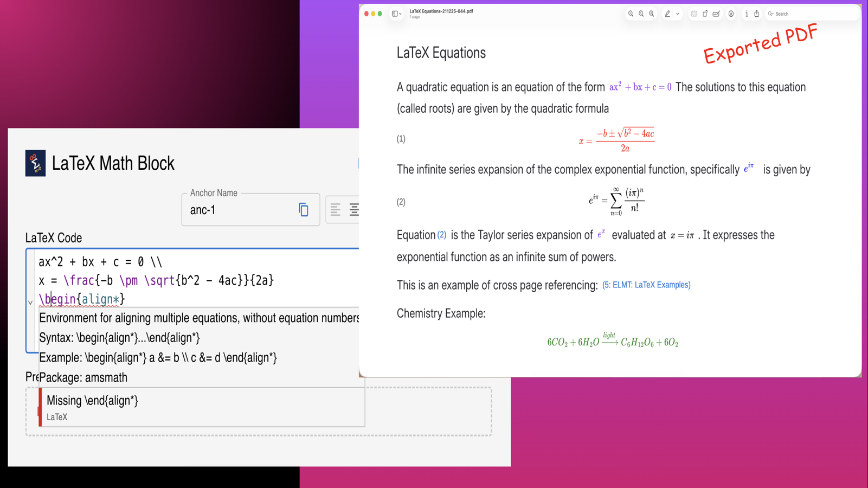868x488 pixels.
Task: Click the (2) equation reference link in the PDF
Action: click(442, 235)
